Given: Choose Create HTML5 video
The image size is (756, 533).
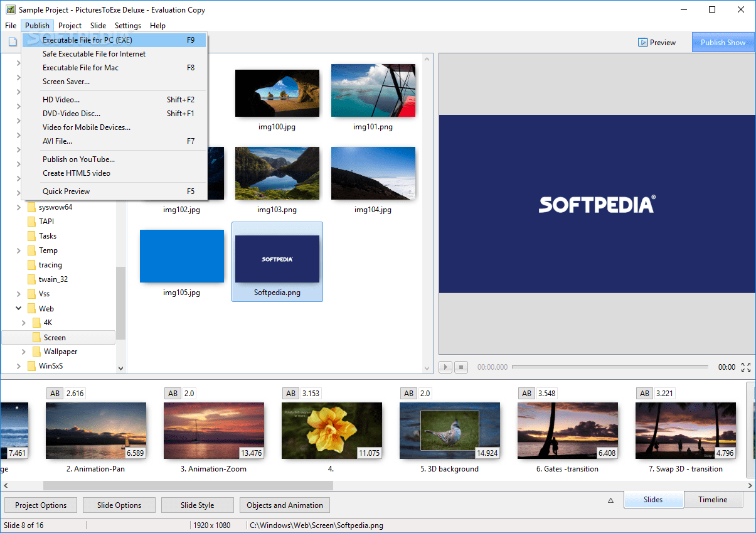Looking at the screenshot, I should [114, 173].
